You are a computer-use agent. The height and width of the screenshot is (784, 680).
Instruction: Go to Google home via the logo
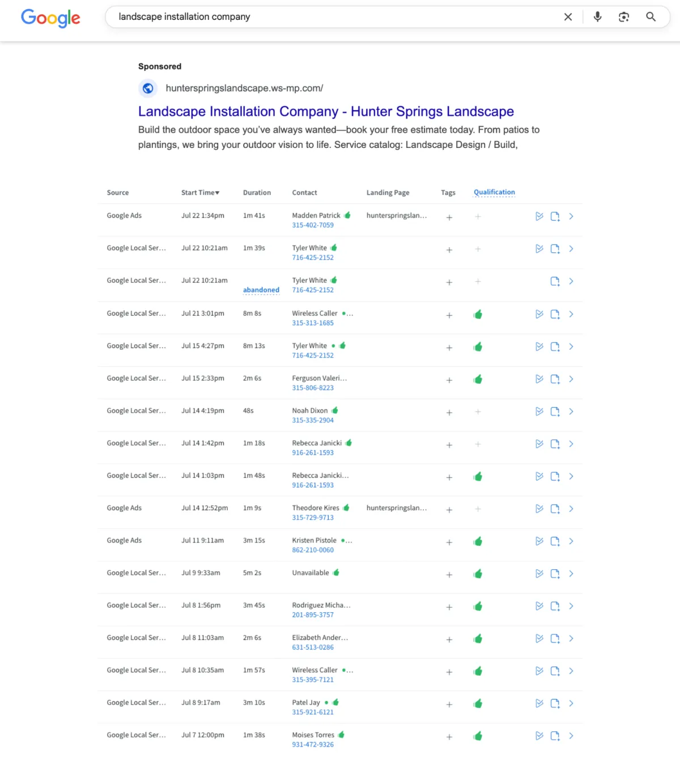[50, 18]
